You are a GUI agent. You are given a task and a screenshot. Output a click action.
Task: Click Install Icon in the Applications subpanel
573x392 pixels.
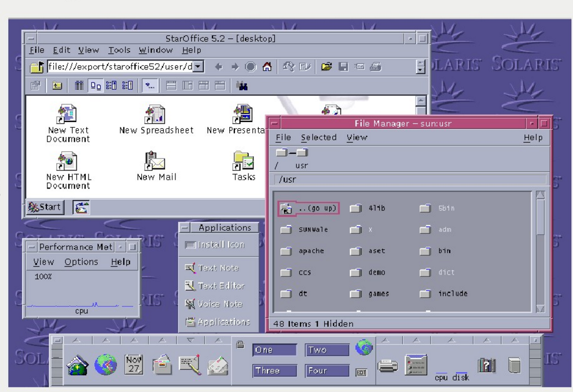coord(215,245)
